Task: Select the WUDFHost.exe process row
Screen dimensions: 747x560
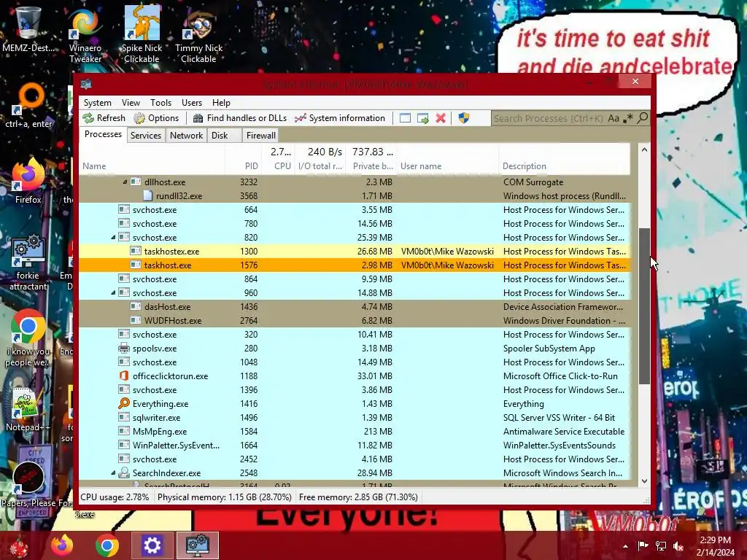Action: 355,321
